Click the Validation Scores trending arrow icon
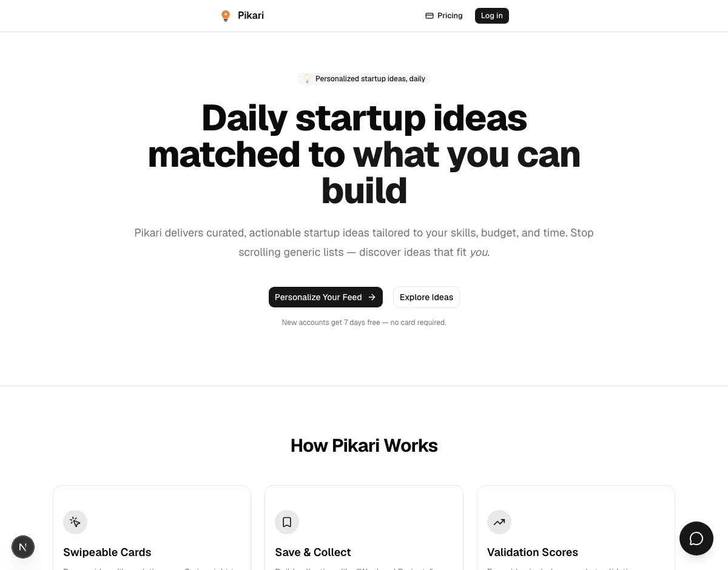The height and width of the screenshot is (570, 728). pos(499,522)
